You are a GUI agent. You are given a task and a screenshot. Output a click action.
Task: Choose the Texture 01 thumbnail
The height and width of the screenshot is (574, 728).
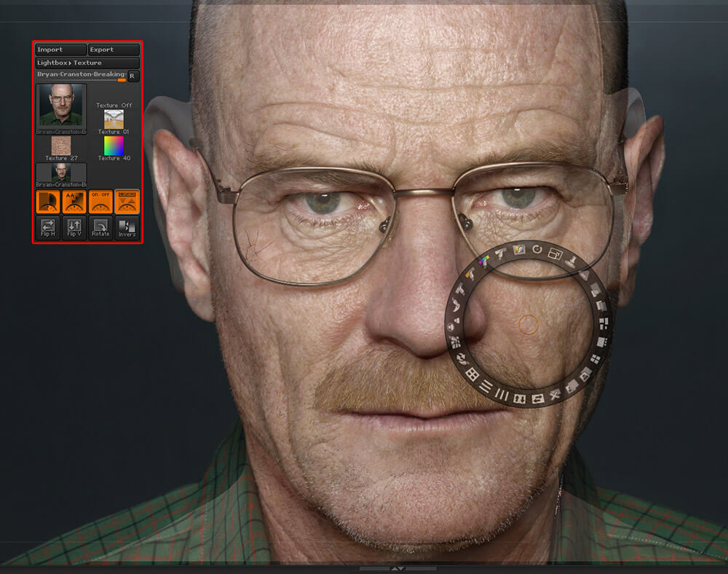point(114,122)
